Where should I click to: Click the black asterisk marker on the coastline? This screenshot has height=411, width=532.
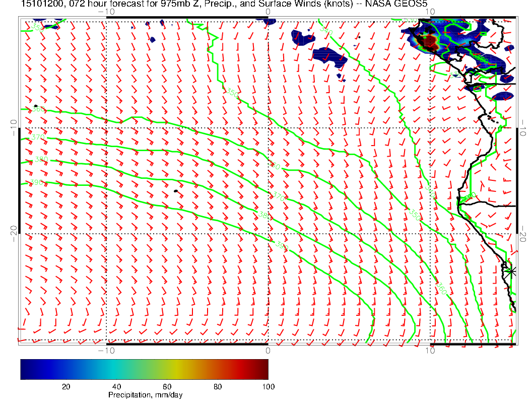(x=511, y=271)
